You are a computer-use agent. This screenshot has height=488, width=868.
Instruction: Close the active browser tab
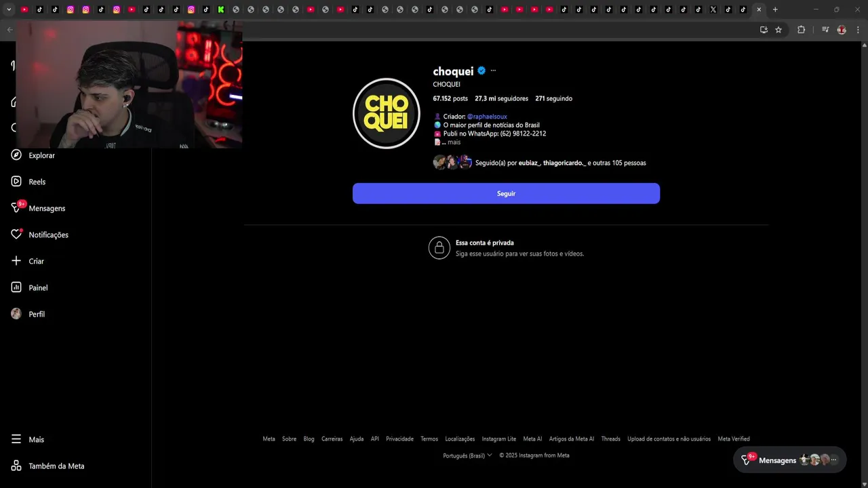pos(759,9)
